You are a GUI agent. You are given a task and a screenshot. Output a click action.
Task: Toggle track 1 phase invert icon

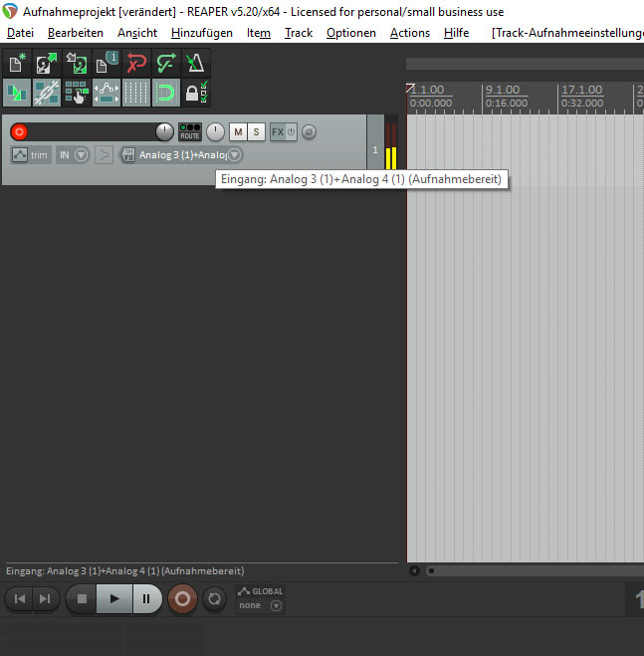[309, 132]
